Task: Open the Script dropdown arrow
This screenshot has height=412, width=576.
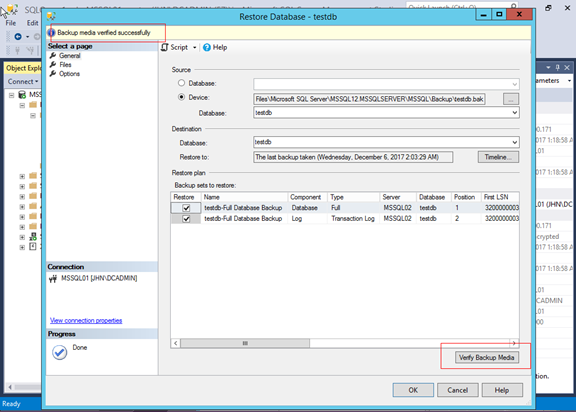Action: tap(195, 48)
